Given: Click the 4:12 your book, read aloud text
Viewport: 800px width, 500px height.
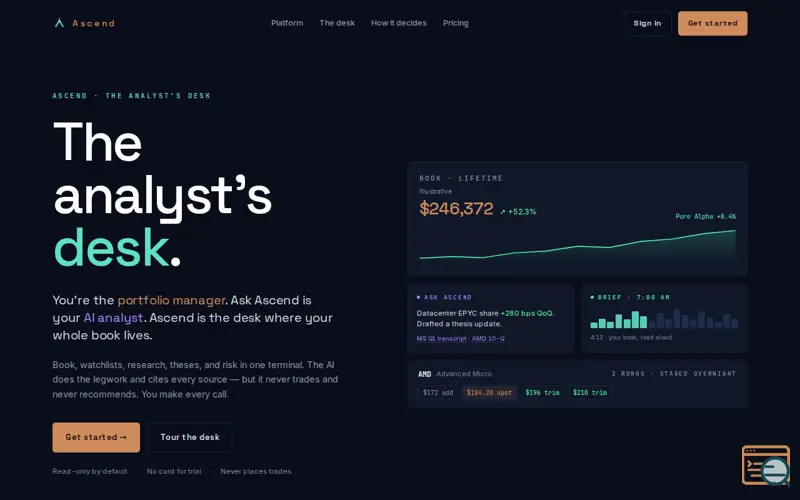Looking at the screenshot, I should point(631,337).
